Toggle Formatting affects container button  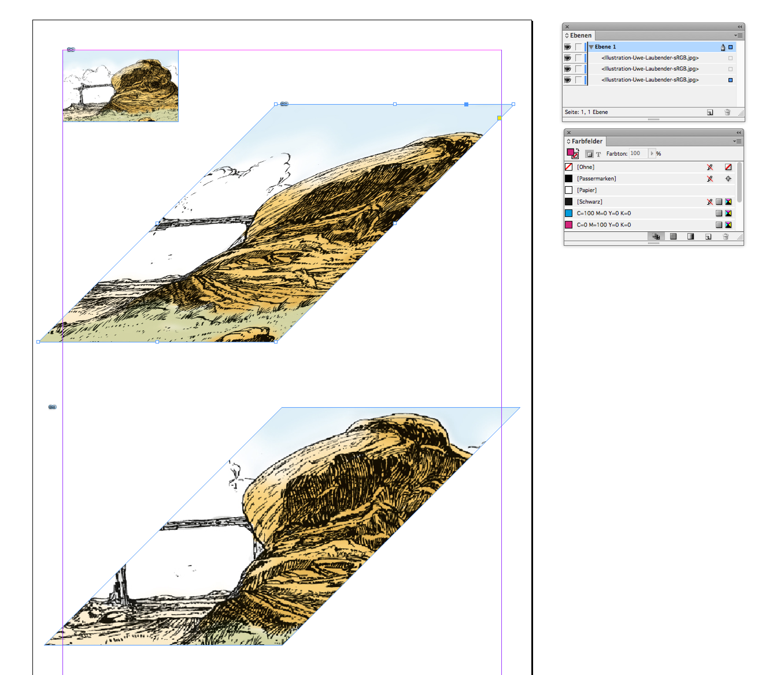(x=589, y=154)
